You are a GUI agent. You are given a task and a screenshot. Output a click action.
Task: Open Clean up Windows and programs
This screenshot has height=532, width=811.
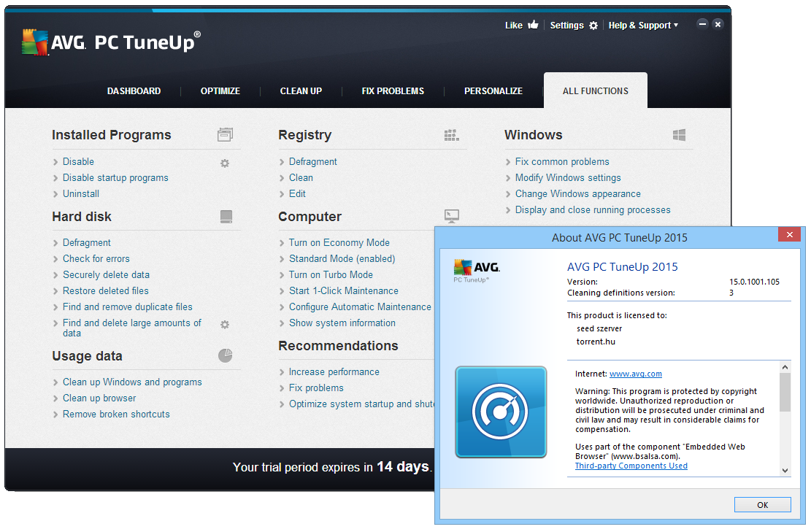tap(132, 382)
